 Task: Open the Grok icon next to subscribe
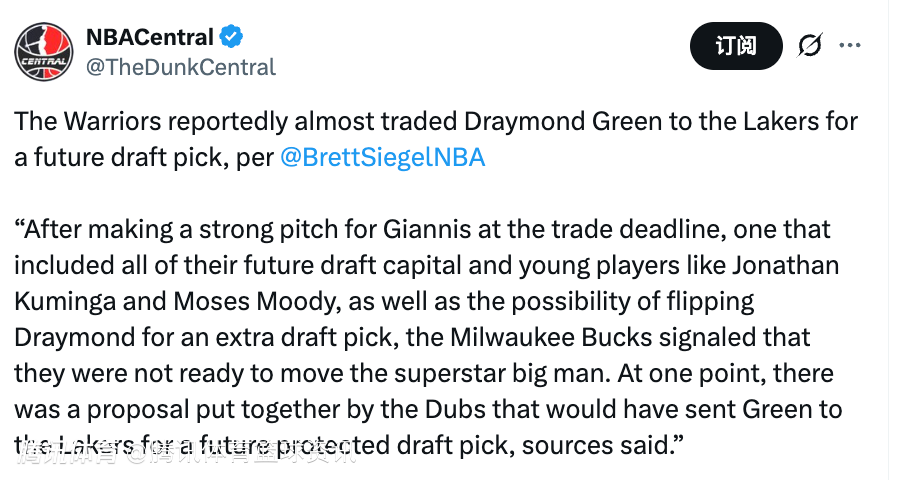click(x=809, y=46)
